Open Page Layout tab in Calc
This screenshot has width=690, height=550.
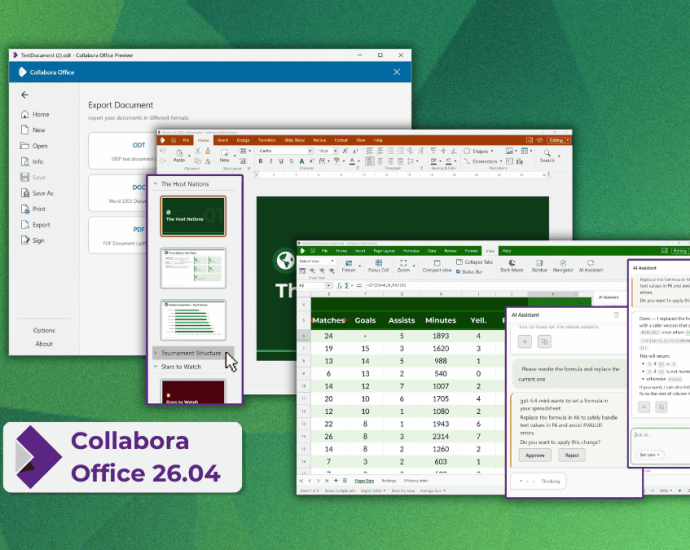384,251
